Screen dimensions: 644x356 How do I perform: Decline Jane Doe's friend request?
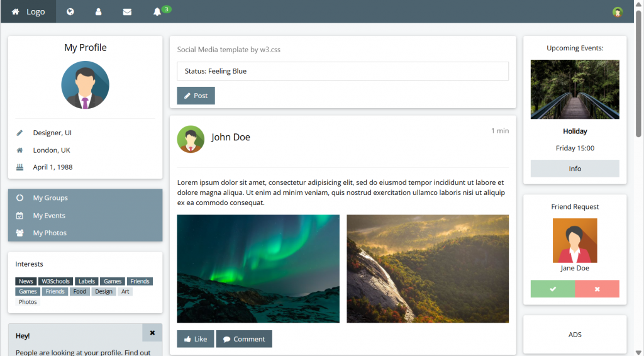tap(597, 289)
